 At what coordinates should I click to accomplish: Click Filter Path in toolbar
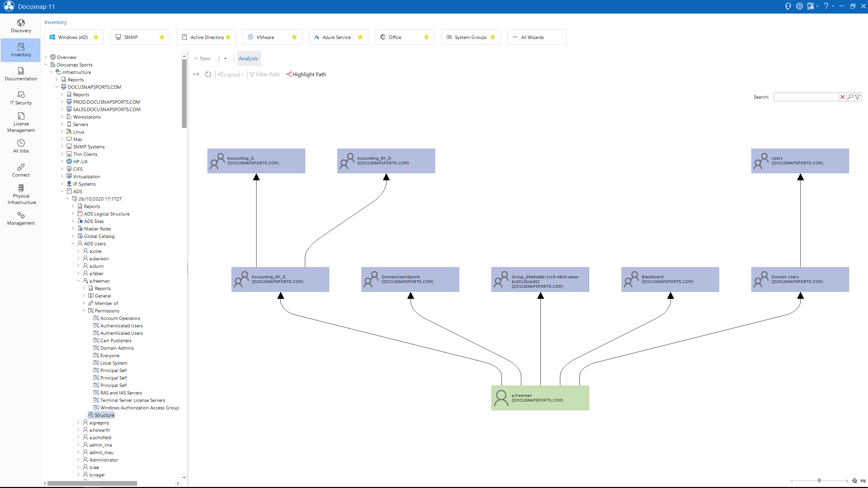(264, 74)
